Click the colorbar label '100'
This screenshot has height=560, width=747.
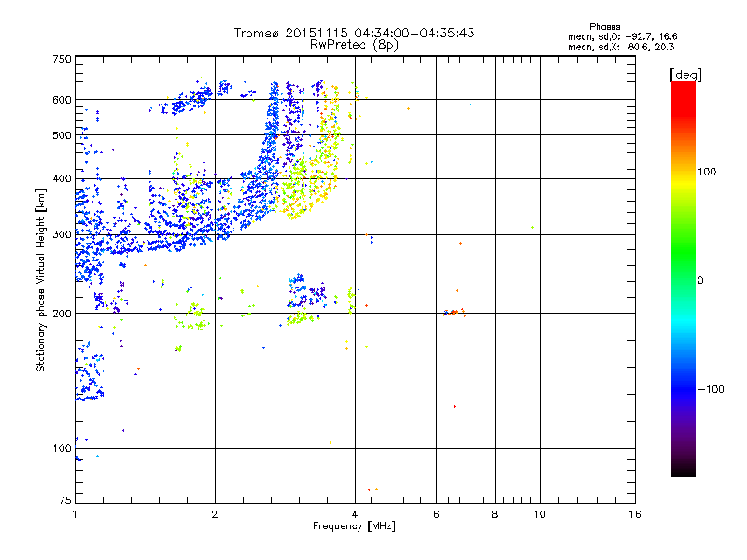click(707, 172)
